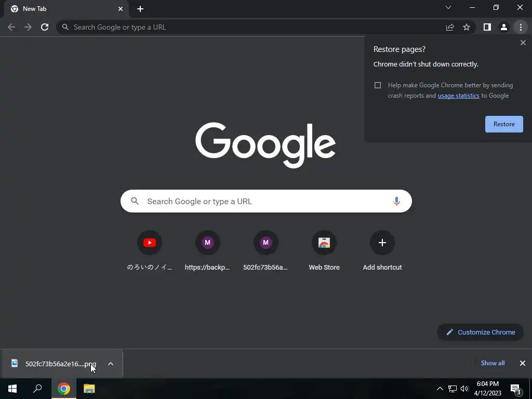Screen dimensions: 532x399
Task: Open network status tray icon
Action: 453,389
